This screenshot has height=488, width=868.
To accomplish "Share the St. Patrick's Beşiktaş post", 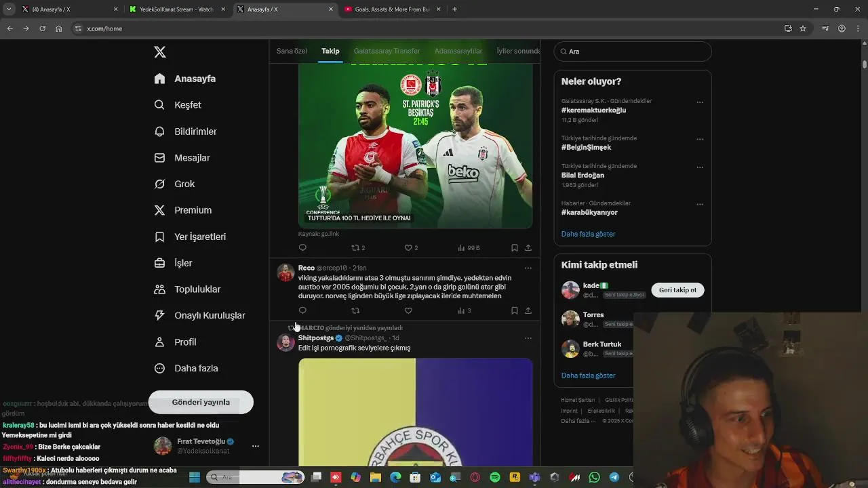I will coord(528,248).
